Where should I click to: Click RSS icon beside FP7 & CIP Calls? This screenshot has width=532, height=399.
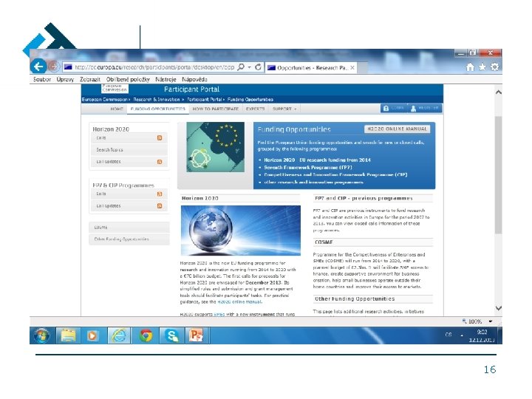pyautogui.click(x=160, y=194)
